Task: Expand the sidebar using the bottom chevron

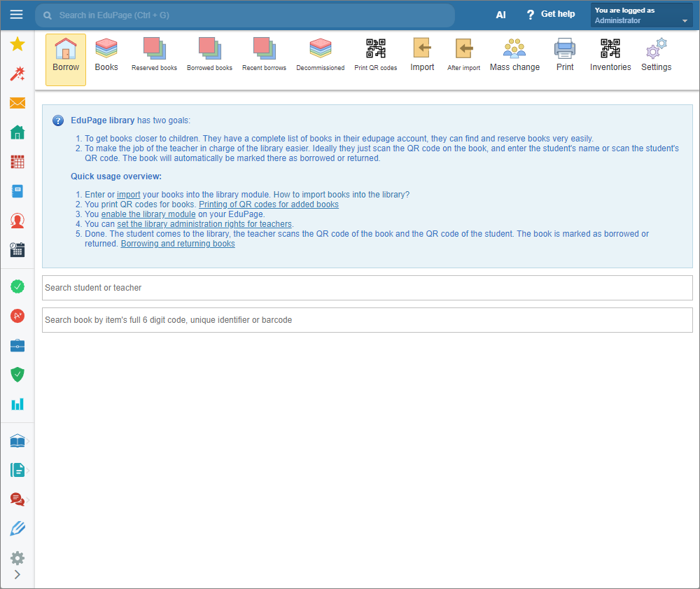Action: (17, 575)
